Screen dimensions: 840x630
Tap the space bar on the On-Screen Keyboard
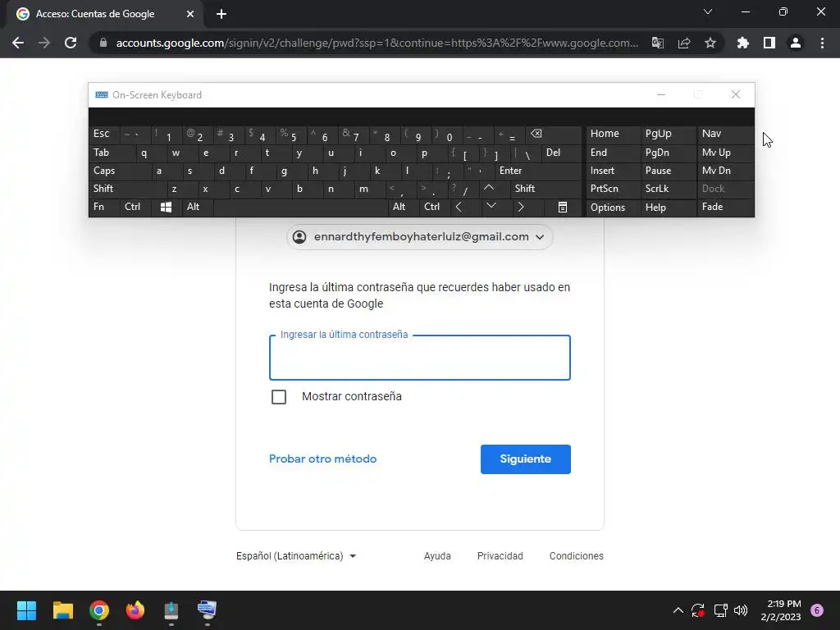(300, 208)
